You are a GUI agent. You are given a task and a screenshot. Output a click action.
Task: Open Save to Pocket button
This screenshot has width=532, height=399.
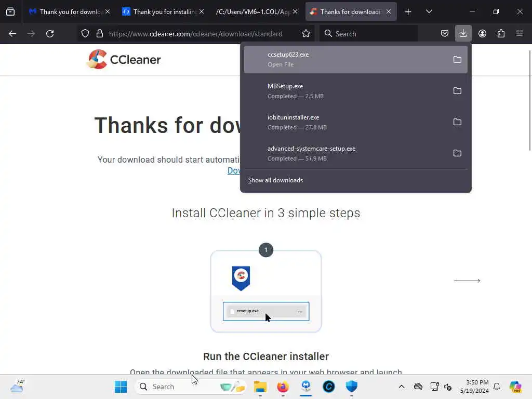click(445, 34)
